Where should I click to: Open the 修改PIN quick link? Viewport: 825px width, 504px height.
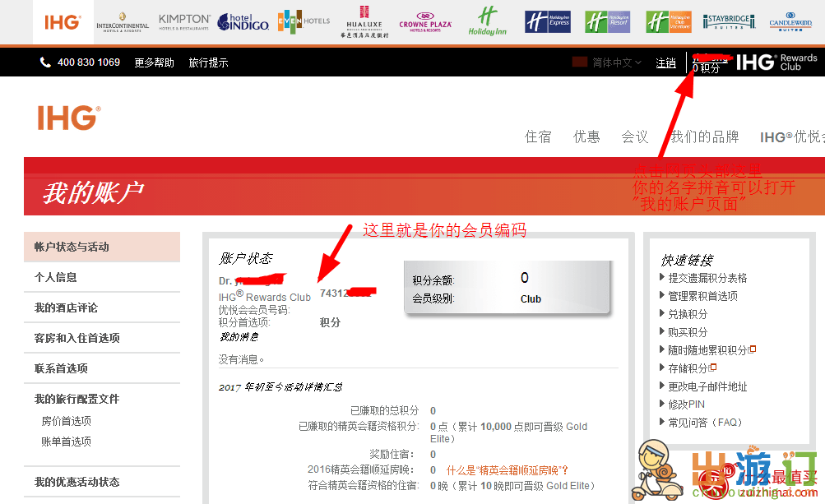coord(686,405)
